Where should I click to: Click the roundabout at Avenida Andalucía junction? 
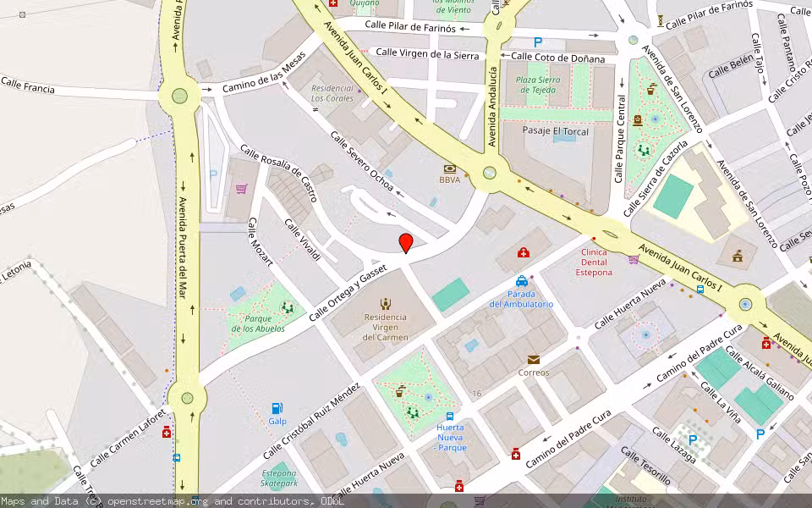pos(489,173)
